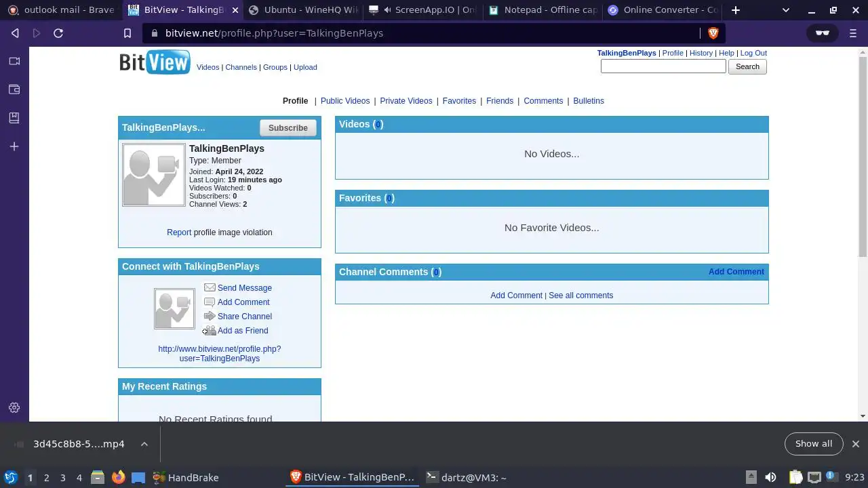Go back with browser back arrow
This screenshot has height=488, width=868.
[x=15, y=33]
